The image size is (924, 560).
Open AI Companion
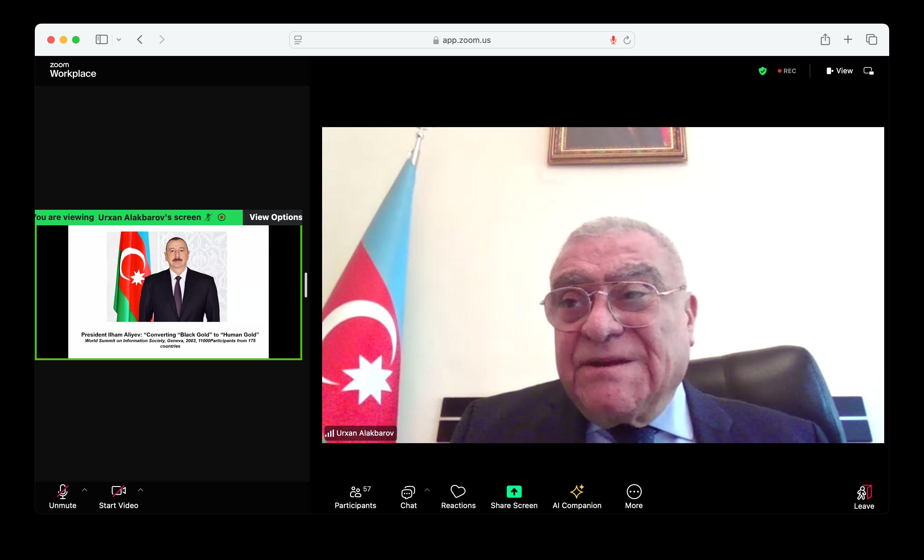[577, 496]
